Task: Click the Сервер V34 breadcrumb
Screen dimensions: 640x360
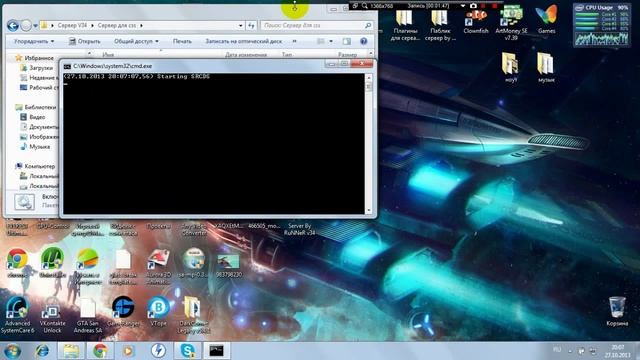Action: (x=72, y=25)
